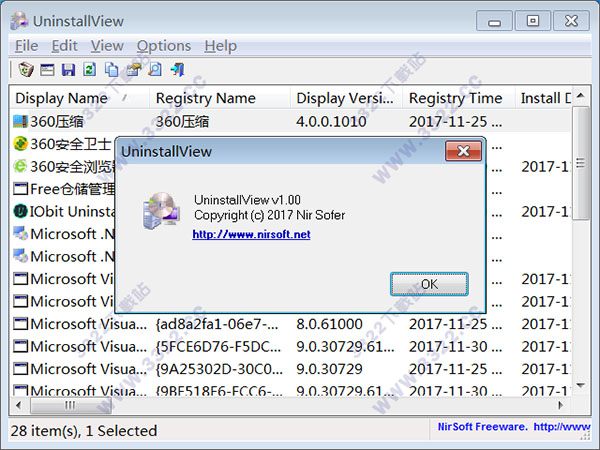Click registry name {5FCE6D76-F5DC...

[x=218, y=347]
